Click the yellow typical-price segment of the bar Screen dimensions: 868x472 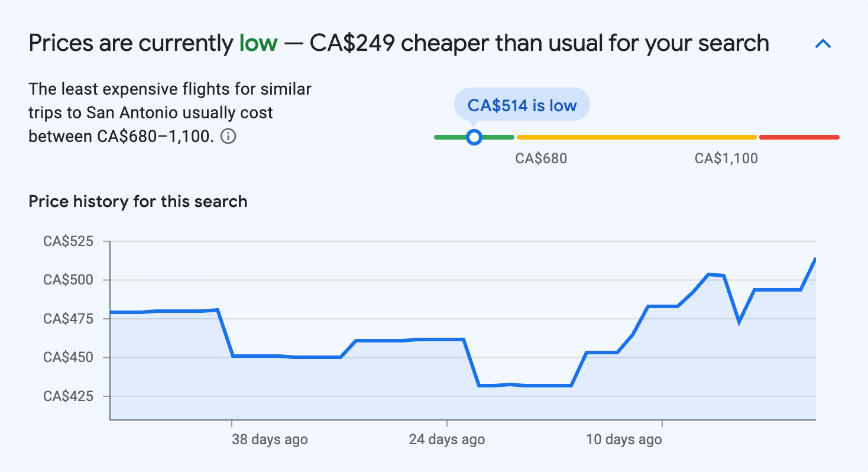tap(636, 137)
